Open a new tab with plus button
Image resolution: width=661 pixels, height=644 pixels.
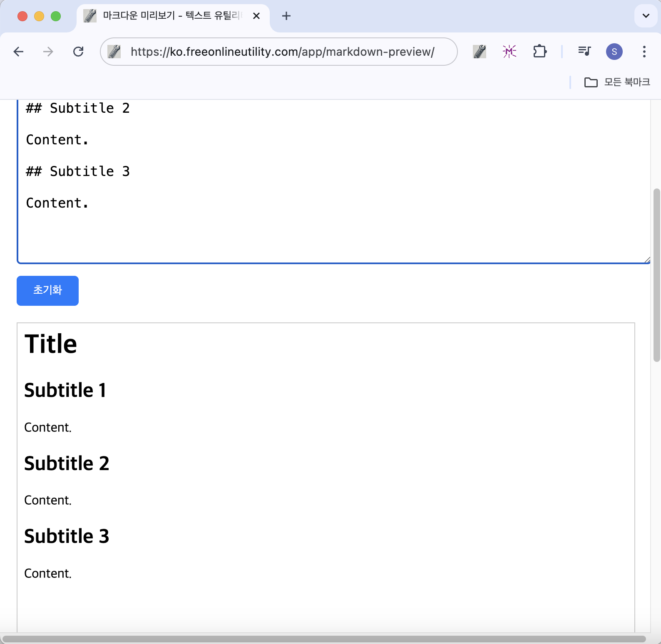click(x=286, y=16)
